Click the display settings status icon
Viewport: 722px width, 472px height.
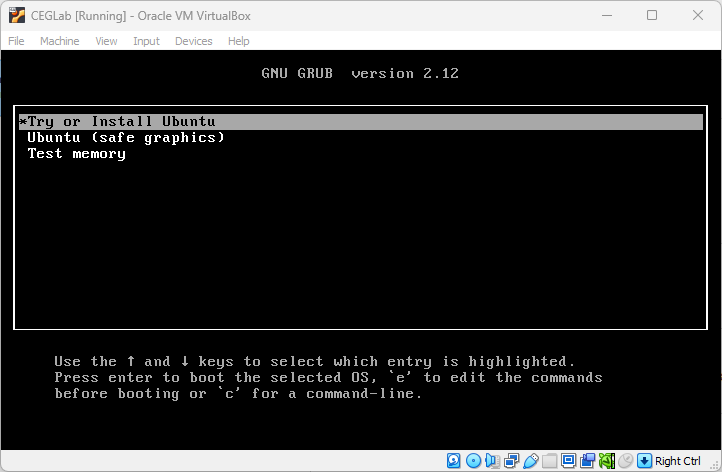569,460
